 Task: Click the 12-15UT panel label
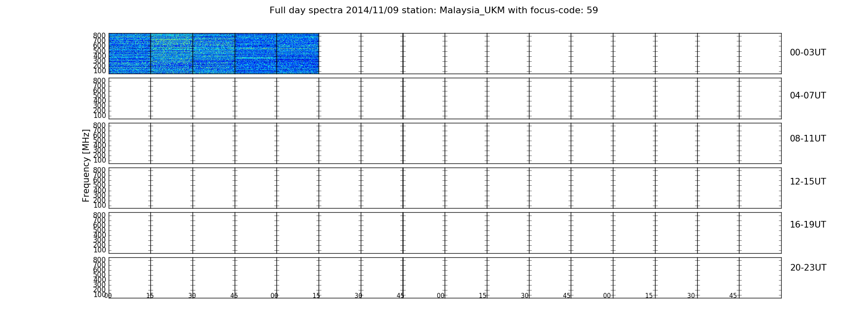(808, 182)
